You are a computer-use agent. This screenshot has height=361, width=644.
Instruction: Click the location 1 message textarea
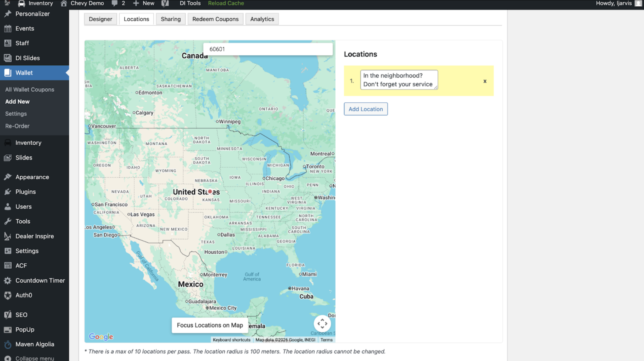pos(399,80)
